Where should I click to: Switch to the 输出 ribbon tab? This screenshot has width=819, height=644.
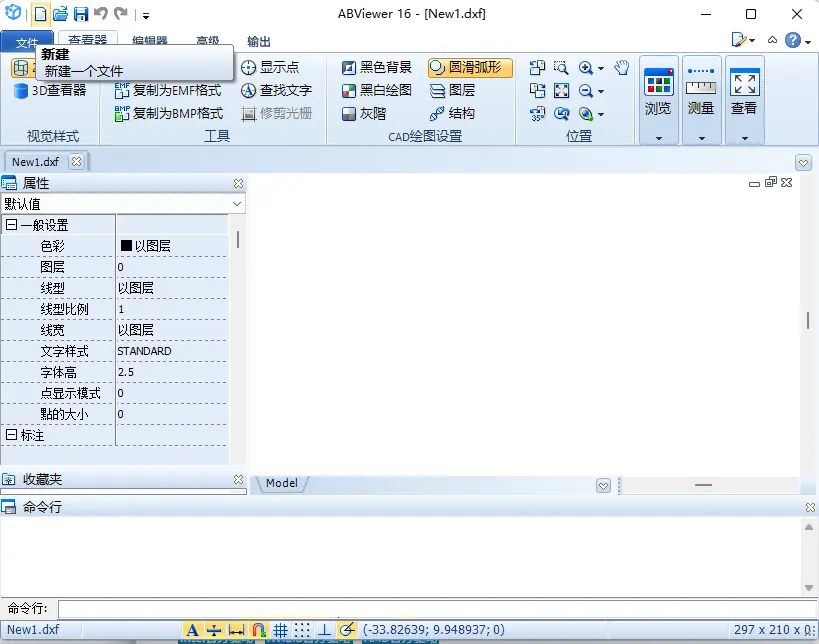(x=259, y=41)
